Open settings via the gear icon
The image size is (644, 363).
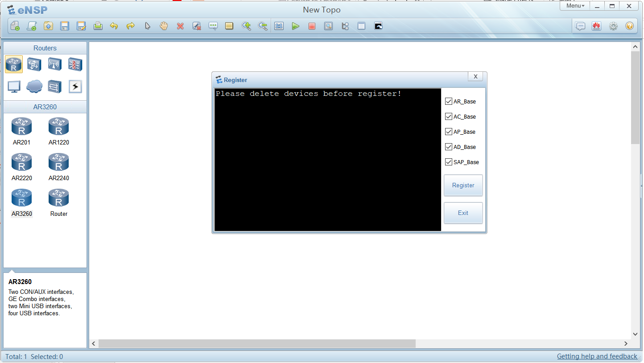pos(613,26)
